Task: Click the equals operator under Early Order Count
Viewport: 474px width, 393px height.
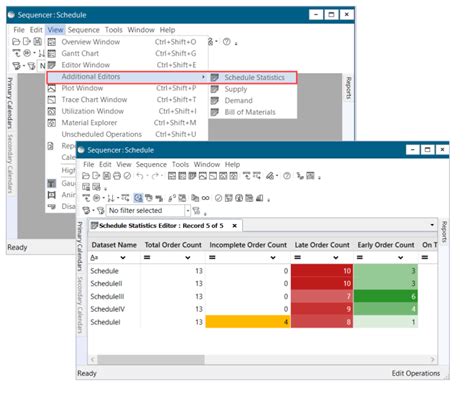Action: point(360,257)
